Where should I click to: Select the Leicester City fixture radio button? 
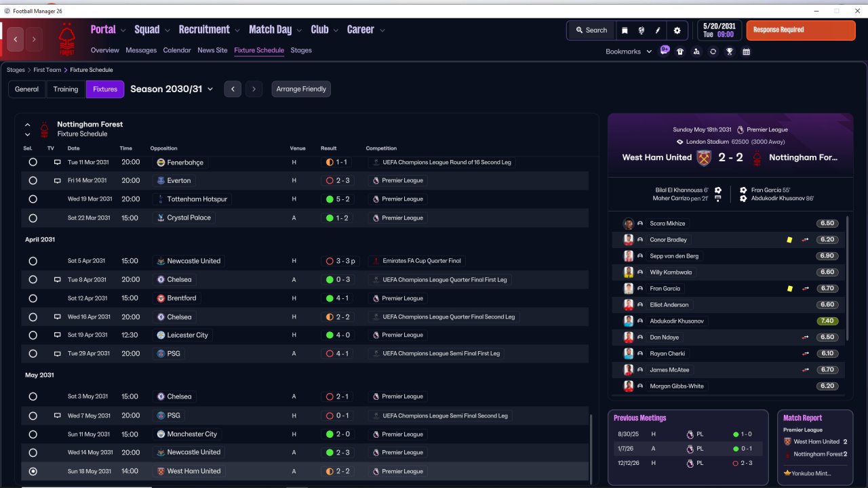point(33,335)
